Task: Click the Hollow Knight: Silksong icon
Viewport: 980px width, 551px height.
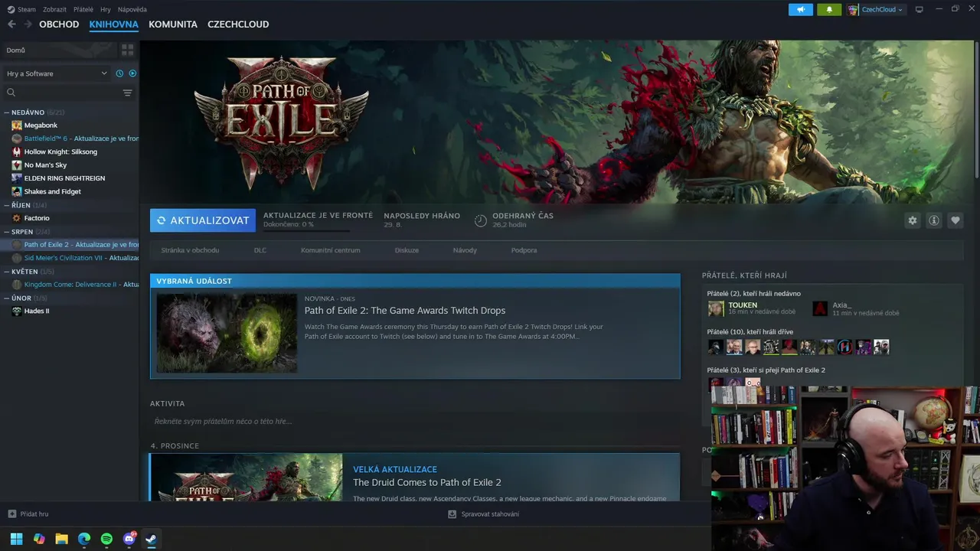Action: pyautogui.click(x=17, y=152)
